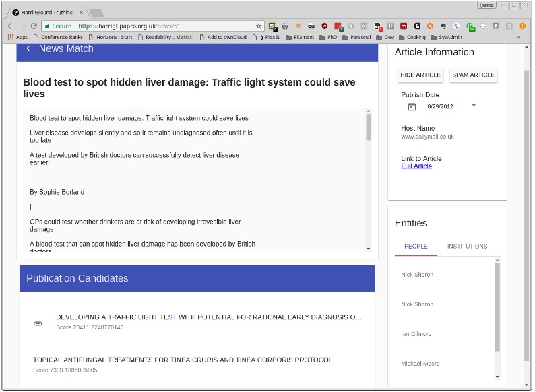Go back using the News Match chevron

click(28, 48)
